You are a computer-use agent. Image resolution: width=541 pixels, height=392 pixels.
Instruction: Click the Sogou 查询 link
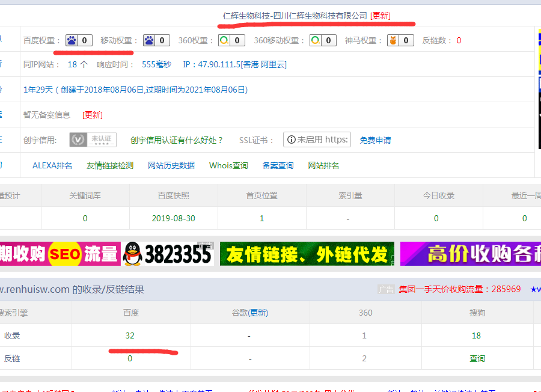(x=477, y=358)
